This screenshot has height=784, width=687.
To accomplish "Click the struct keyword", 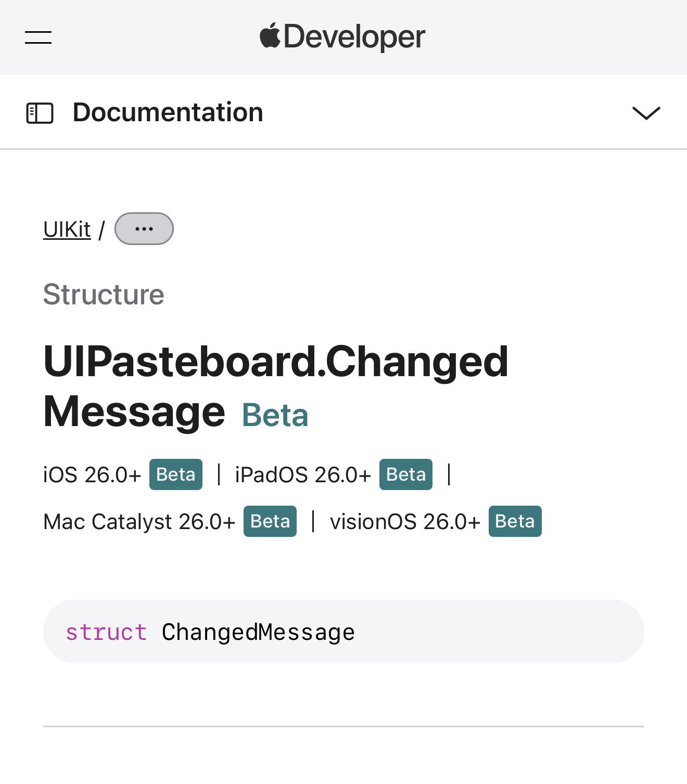I will [x=106, y=632].
